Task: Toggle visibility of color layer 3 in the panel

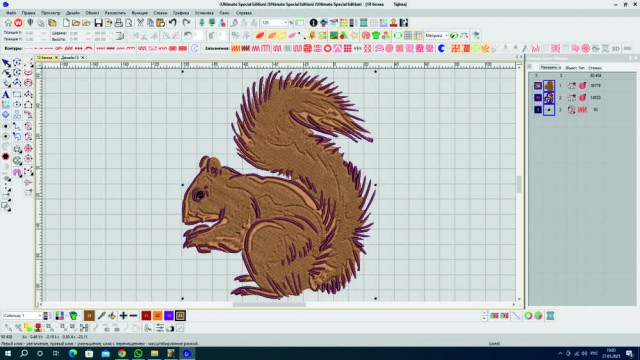Action: [538, 110]
